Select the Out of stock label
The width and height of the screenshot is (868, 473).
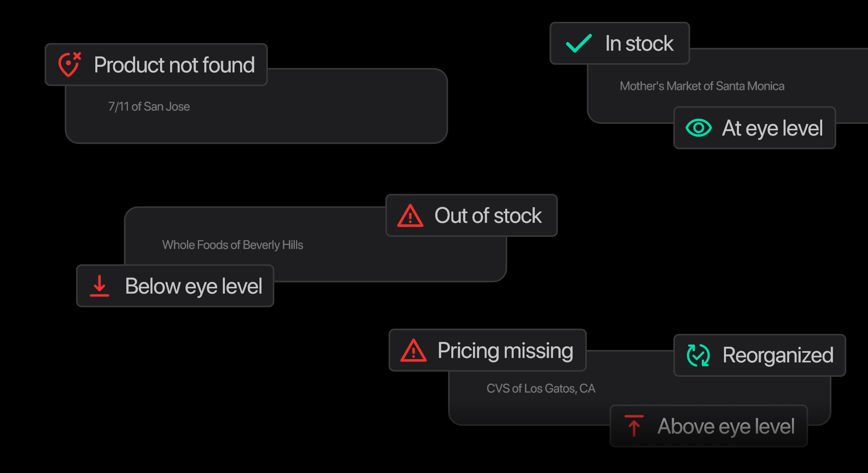488,216
